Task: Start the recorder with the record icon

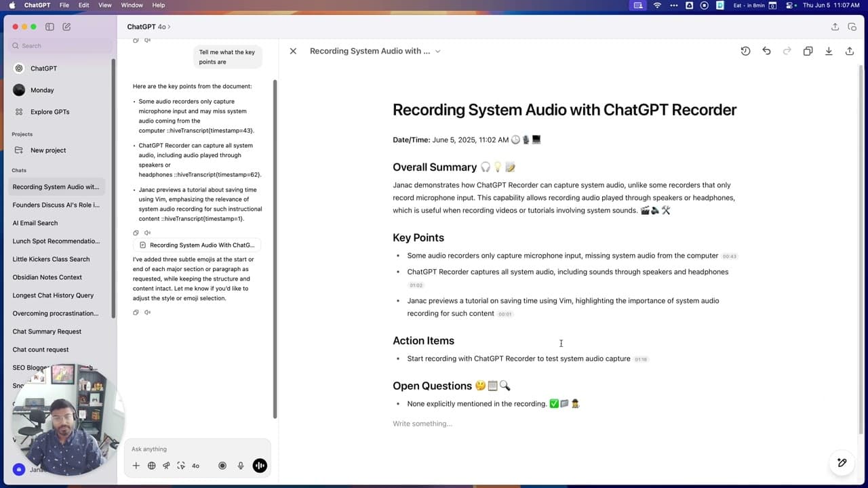Action: [x=222, y=466]
